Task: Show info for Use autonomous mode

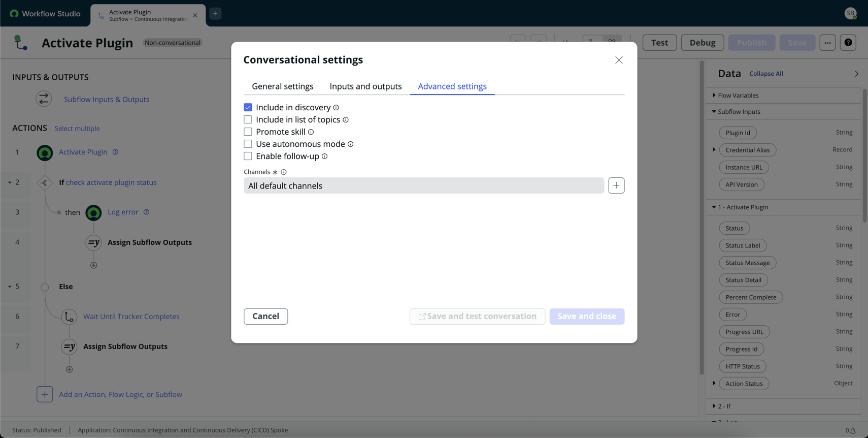Action: pos(350,144)
